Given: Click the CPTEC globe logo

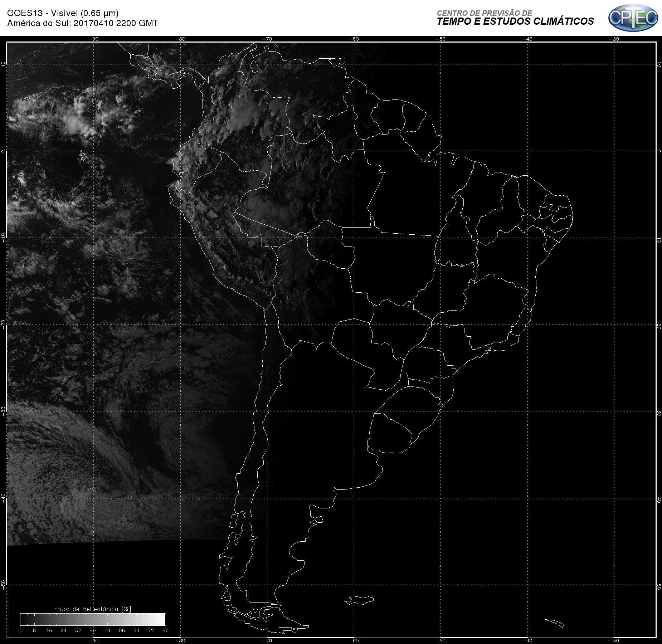Looking at the screenshot, I should 633,18.
